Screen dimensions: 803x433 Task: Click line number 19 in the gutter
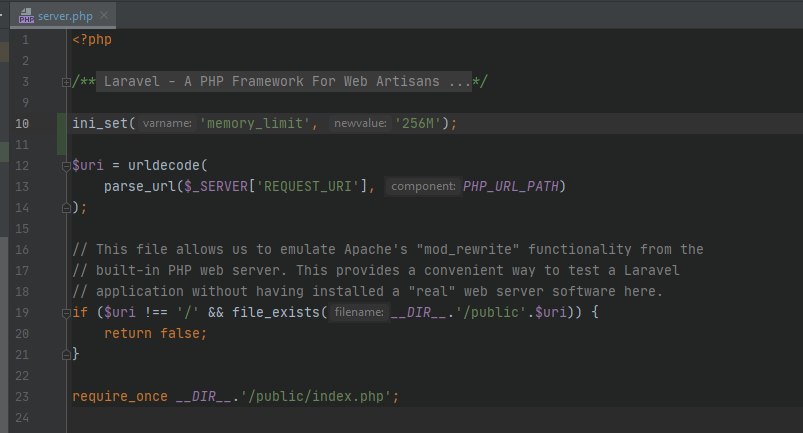[x=22, y=313]
